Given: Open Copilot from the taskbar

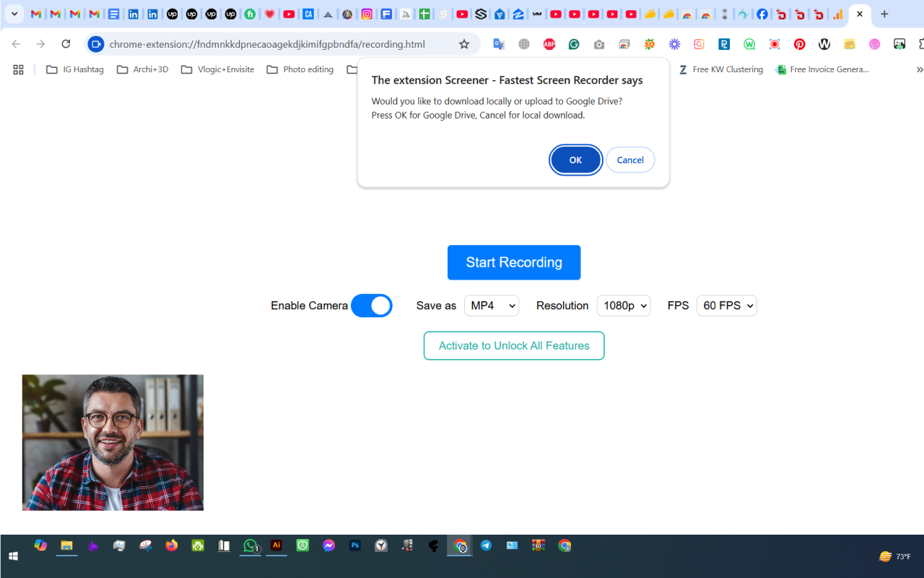Looking at the screenshot, I should tap(40, 546).
